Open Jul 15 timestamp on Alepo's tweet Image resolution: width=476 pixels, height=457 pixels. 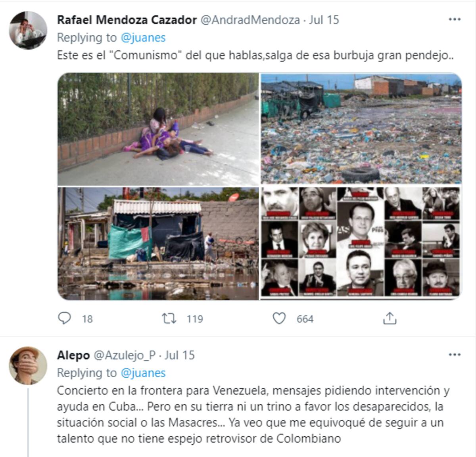tap(180, 355)
